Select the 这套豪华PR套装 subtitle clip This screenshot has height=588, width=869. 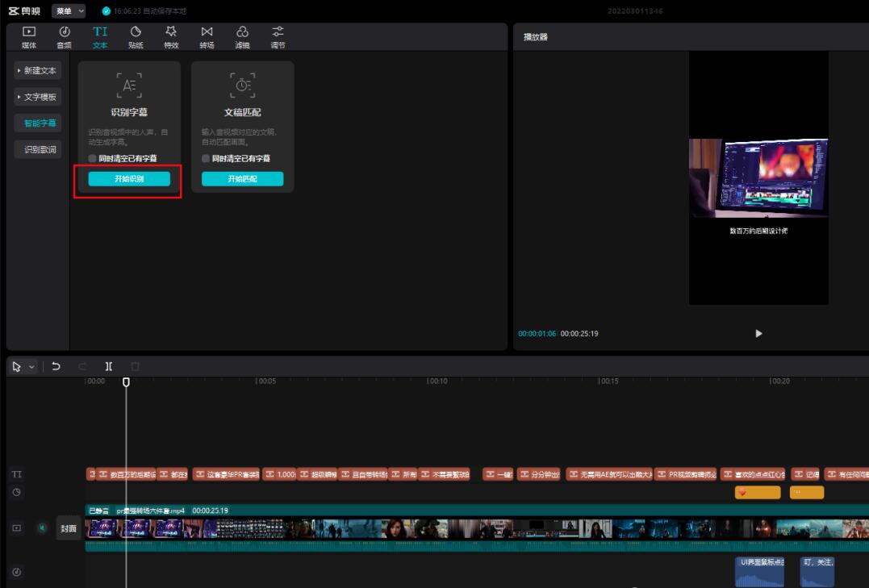point(226,474)
